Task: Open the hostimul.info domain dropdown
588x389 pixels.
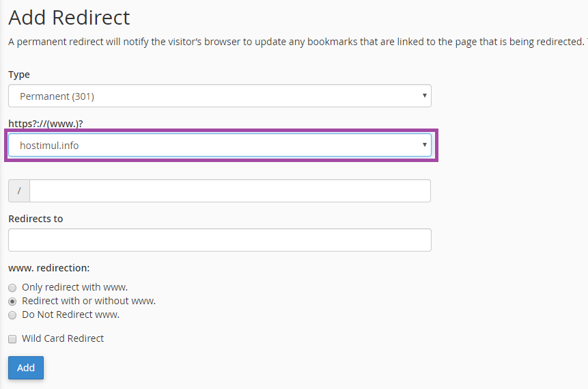Action: [205, 146]
